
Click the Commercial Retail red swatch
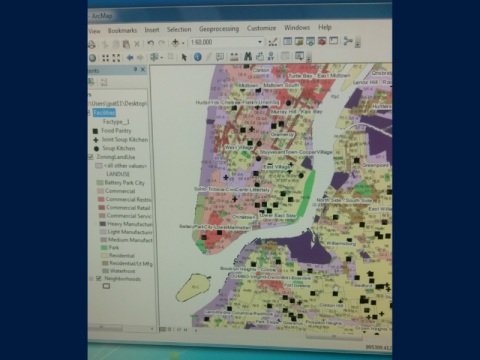click(102, 207)
